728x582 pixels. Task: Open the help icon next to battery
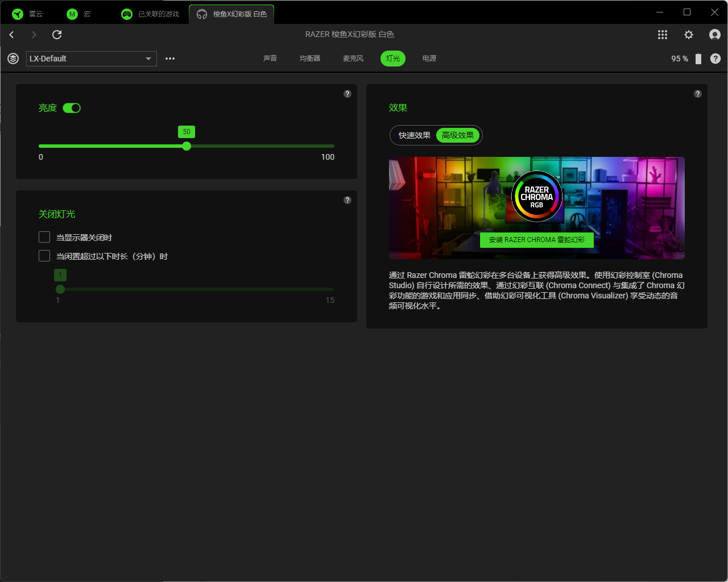click(715, 59)
